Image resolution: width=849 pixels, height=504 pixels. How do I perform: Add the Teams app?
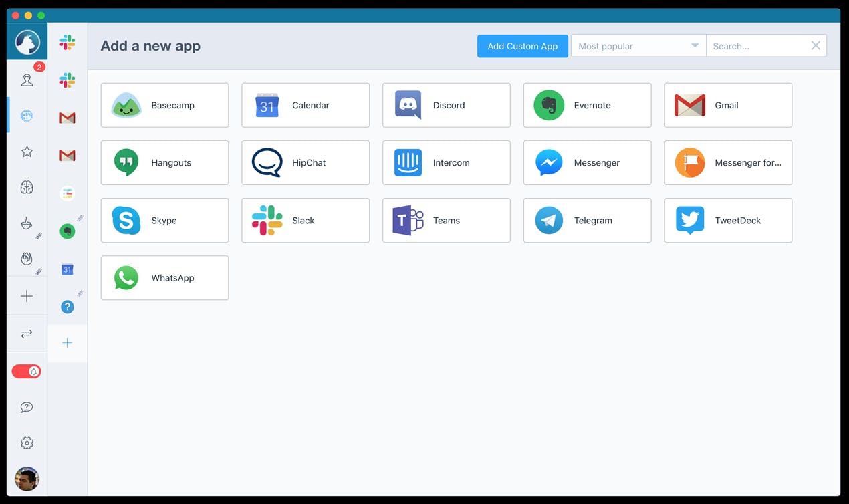tap(447, 220)
